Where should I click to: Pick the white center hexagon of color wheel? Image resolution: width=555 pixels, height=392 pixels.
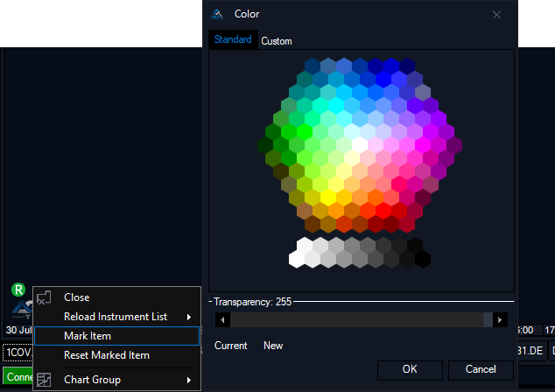coord(360,144)
